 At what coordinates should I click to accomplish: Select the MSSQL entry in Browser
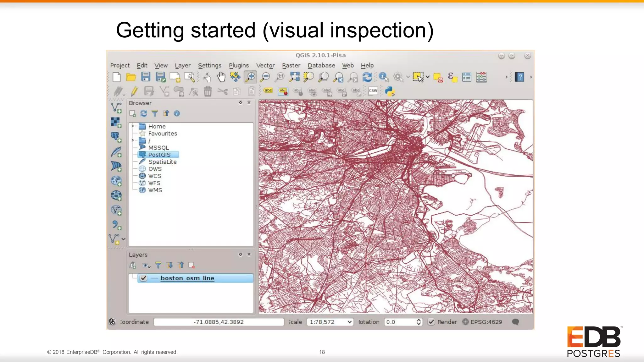pyautogui.click(x=158, y=147)
